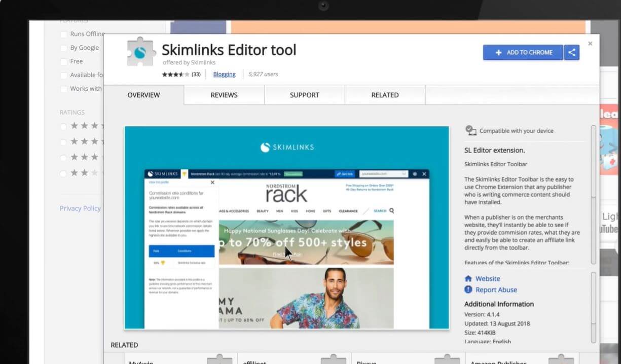Screen dimensions: 621x364
Task: Click the Get link button in the preview
Action: tap(345, 174)
